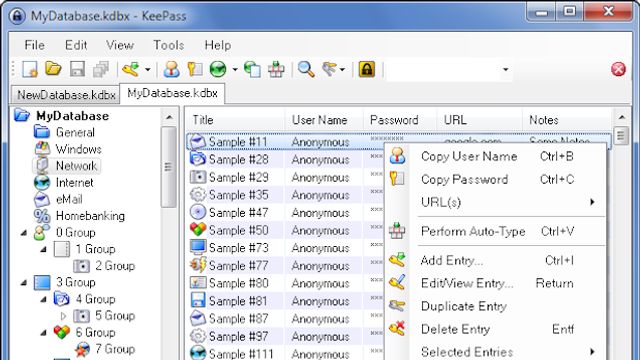
Task: Choose Delete Entry in context menu
Action: click(495, 329)
